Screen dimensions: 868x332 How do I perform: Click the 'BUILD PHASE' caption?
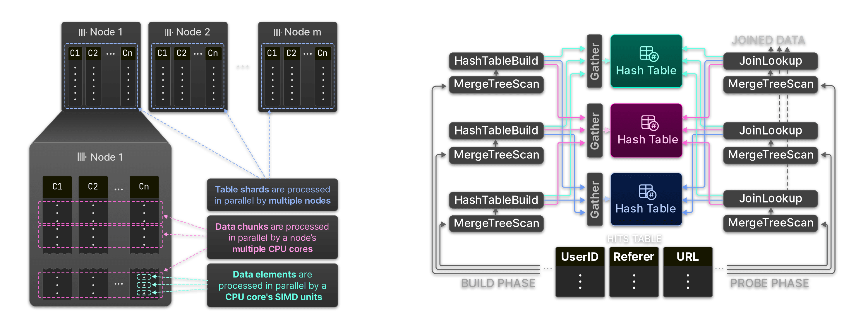click(x=498, y=283)
